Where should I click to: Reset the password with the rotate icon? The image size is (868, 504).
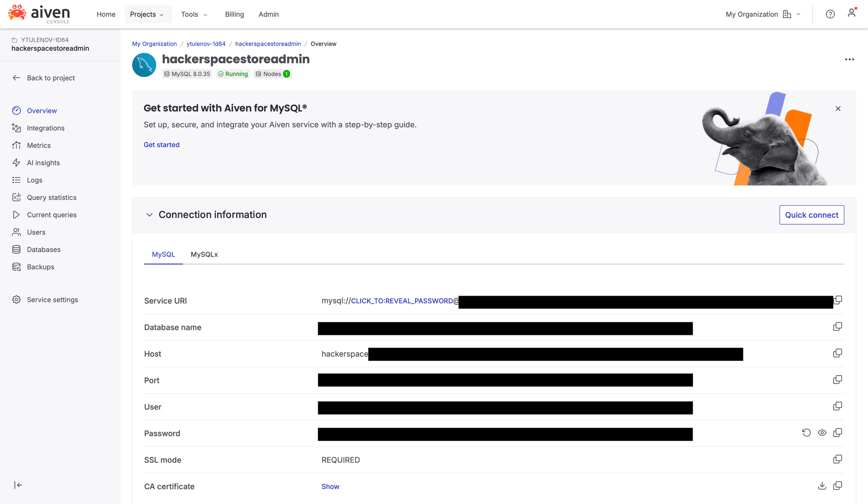click(807, 433)
